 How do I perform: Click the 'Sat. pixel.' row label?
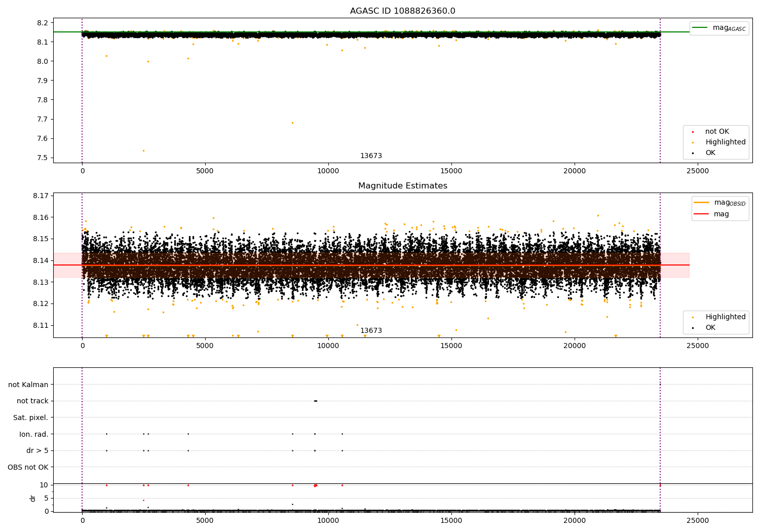(31, 418)
